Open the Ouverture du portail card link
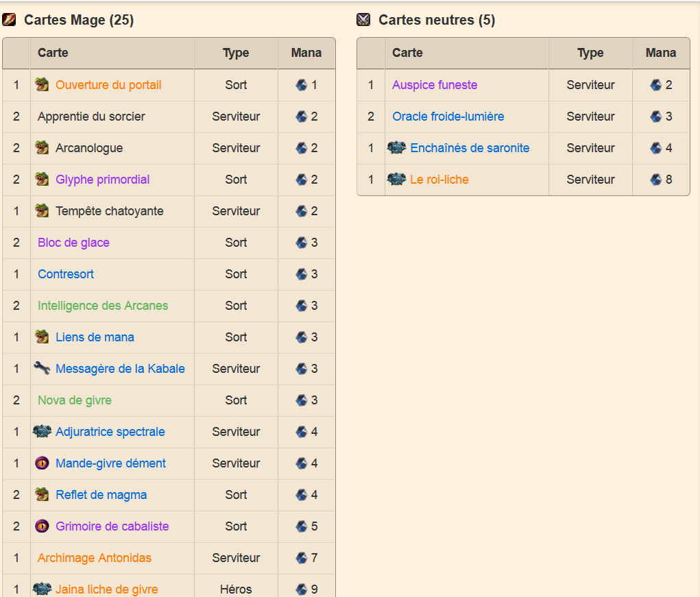 click(108, 85)
